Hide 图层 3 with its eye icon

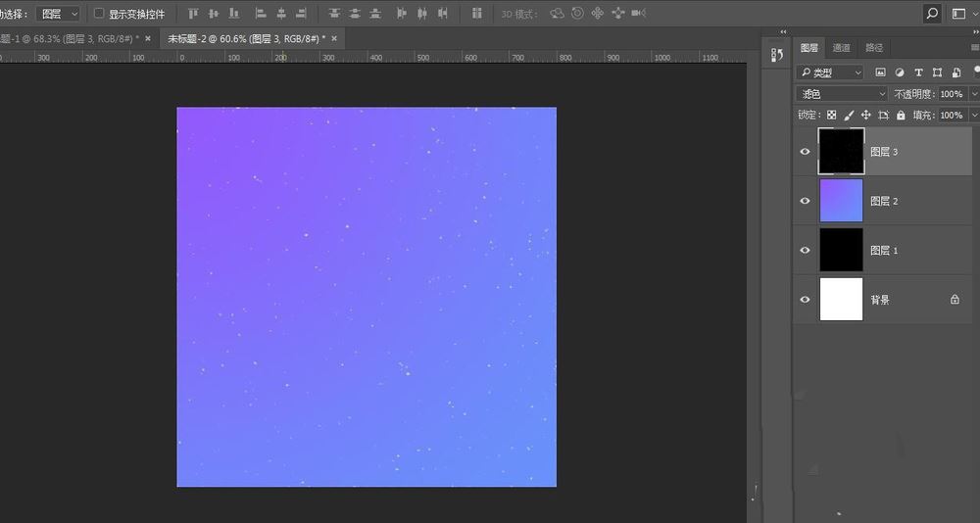tap(805, 152)
